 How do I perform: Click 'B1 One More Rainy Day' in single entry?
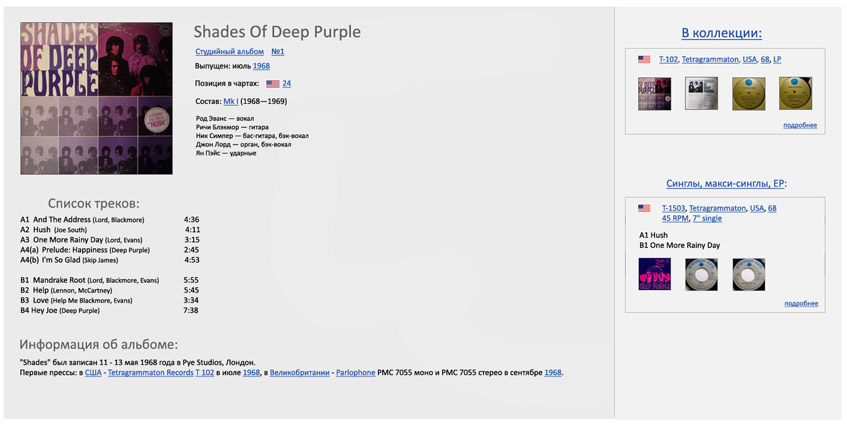point(680,245)
